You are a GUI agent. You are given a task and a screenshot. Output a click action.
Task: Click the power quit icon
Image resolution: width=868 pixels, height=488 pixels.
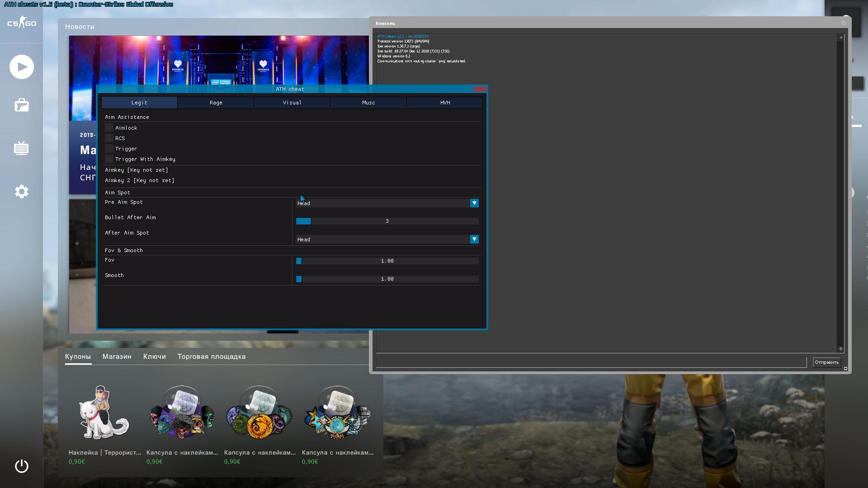(22, 466)
